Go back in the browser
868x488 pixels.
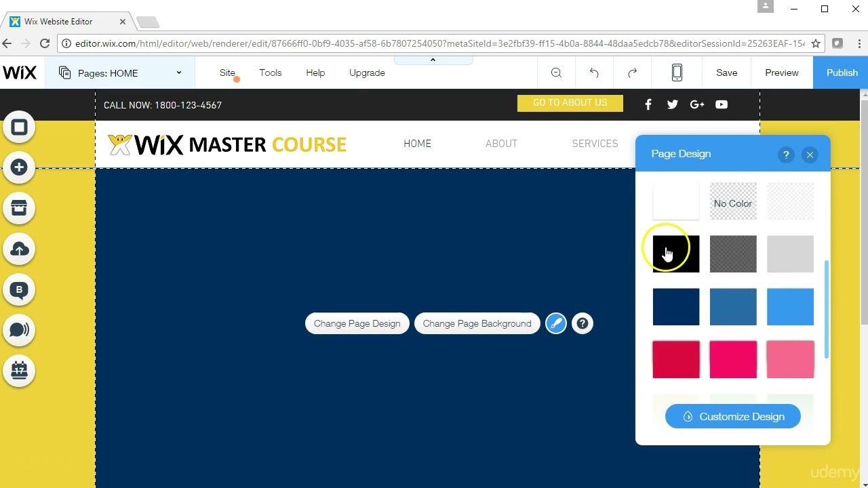tap(7, 43)
